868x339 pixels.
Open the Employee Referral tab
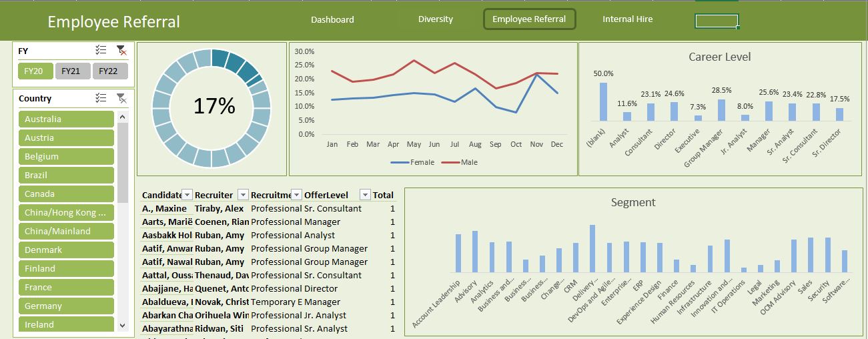click(x=529, y=19)
